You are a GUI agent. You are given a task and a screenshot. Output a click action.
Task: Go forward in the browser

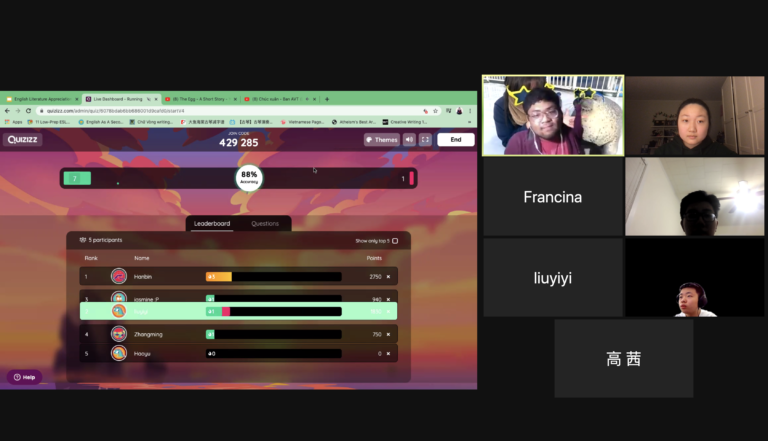(18, 111)
